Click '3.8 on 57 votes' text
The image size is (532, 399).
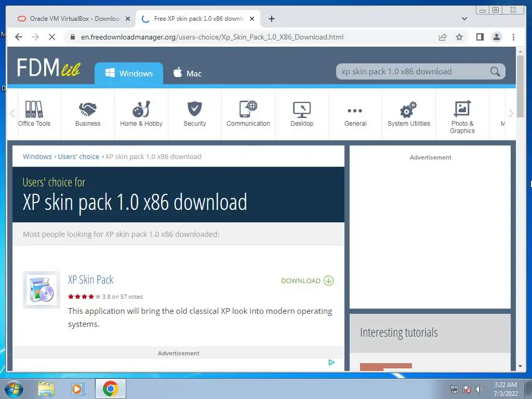pos(123,297)
